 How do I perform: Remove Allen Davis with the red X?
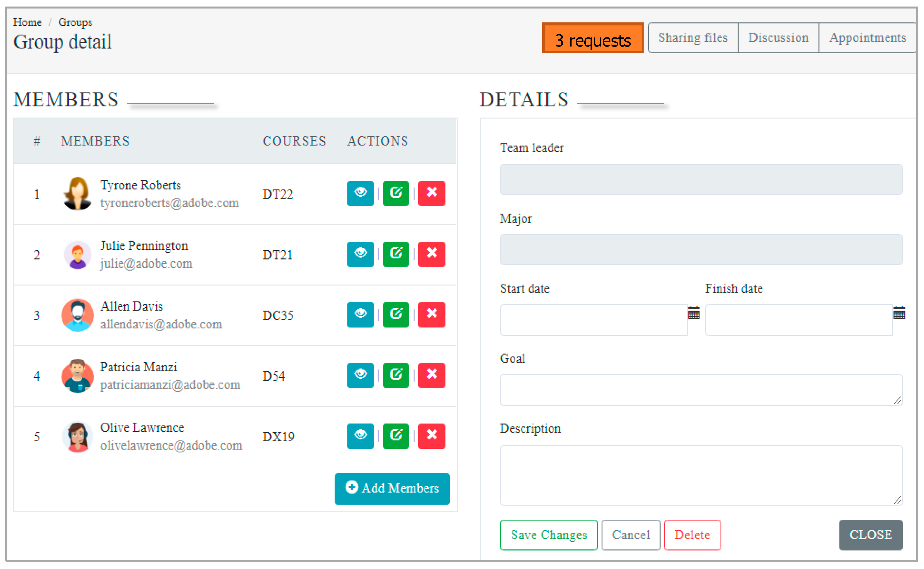(432, 315)
